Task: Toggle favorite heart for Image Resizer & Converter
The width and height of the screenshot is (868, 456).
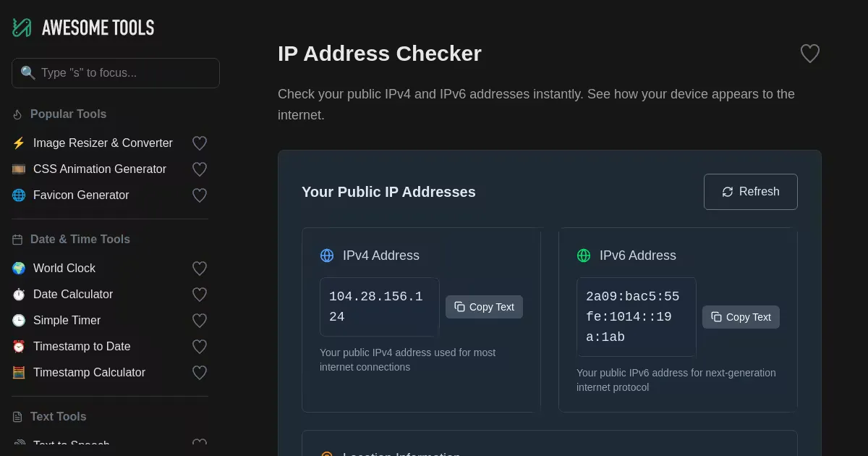Action: click(200, 143)
